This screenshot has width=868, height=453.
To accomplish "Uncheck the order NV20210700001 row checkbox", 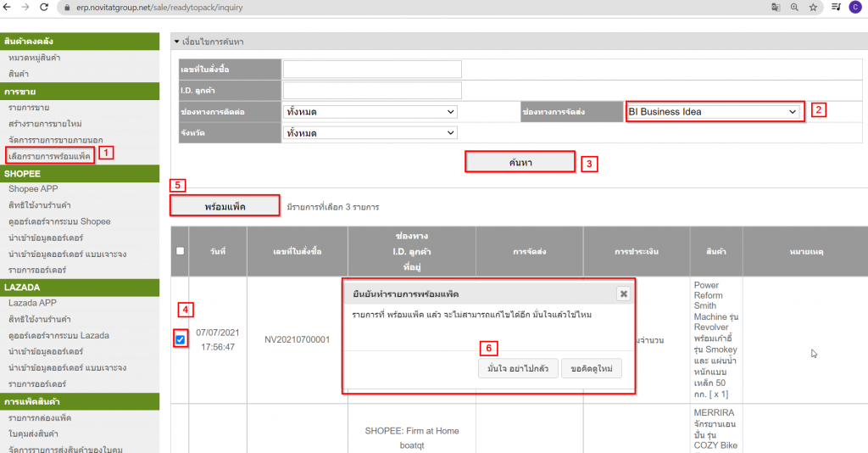I will coord(180,340).
